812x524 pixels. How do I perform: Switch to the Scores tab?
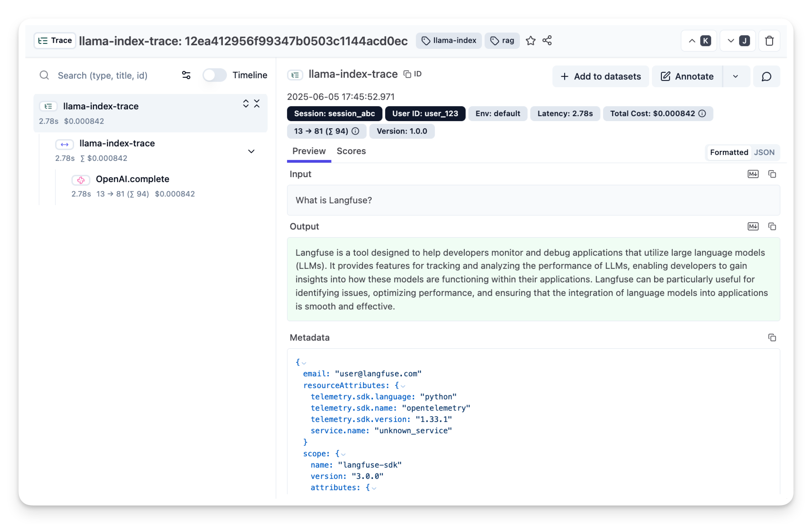[351, 151]
